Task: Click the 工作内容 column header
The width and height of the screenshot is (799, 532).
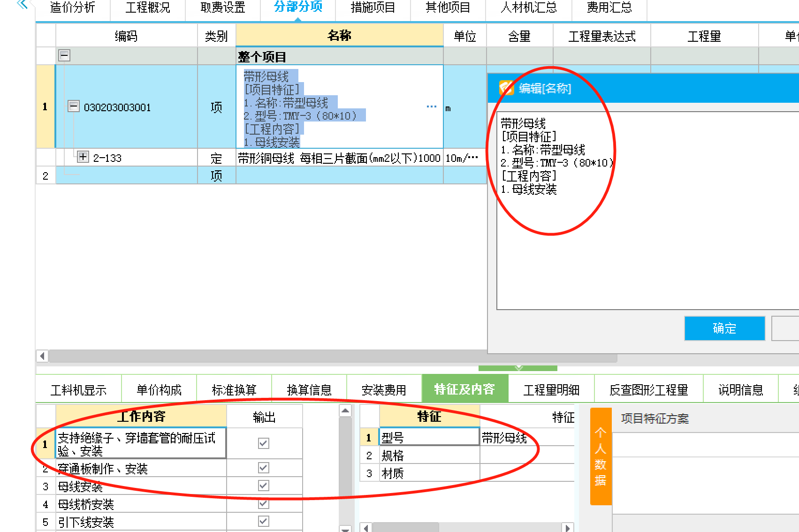Action: (141, 416)
